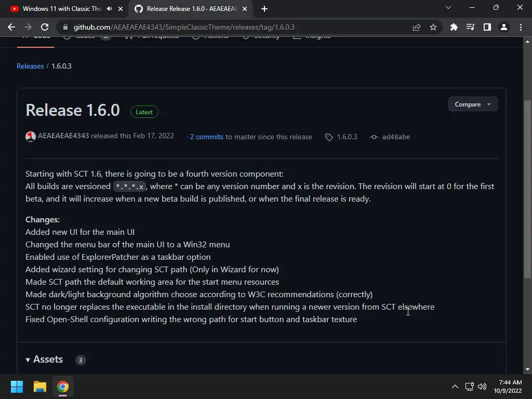The width and height of the screenshot is (532, 399).
Task: Show hidden system tray icons
Action: click(455, 387)
